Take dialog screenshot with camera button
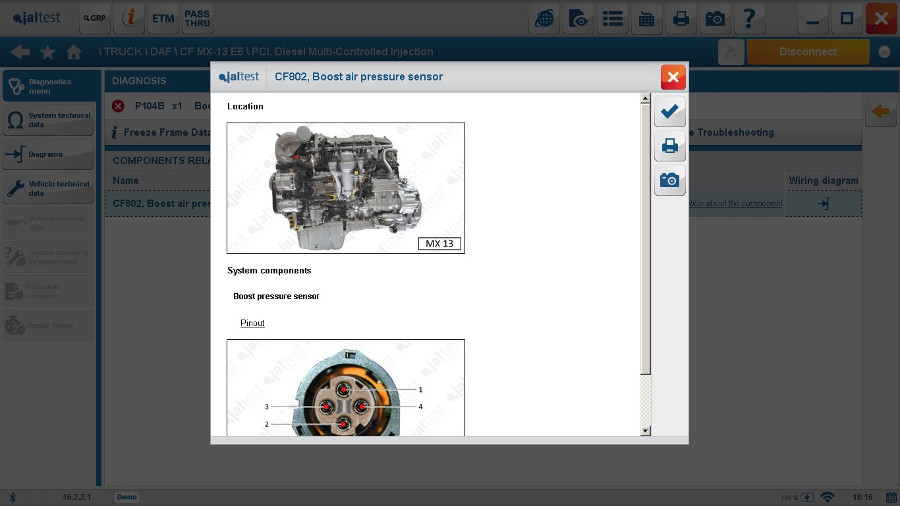 coord(669,180)
